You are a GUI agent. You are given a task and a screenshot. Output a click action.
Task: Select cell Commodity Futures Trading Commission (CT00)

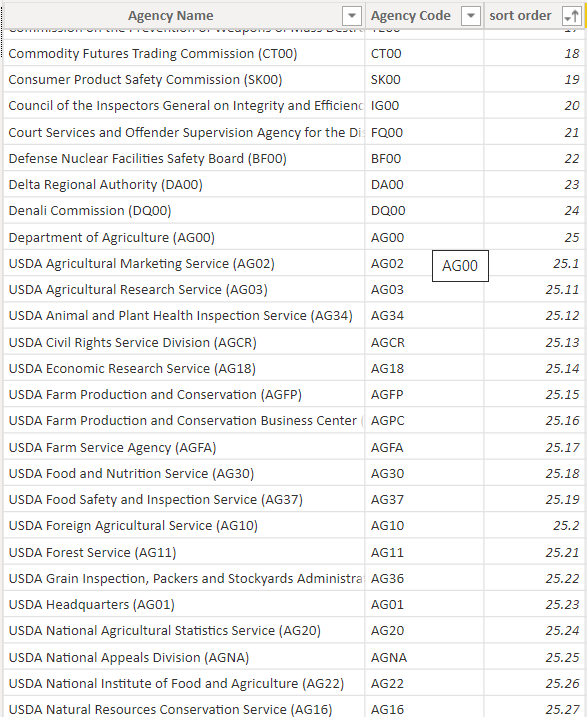[x=184, y=54]
